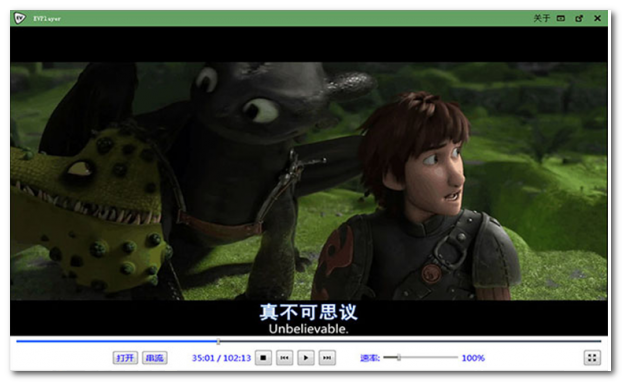The width and height of the screenshot is (622, 382).
Task: Open the 关于 (About) menu
Action: click(541, 18)
